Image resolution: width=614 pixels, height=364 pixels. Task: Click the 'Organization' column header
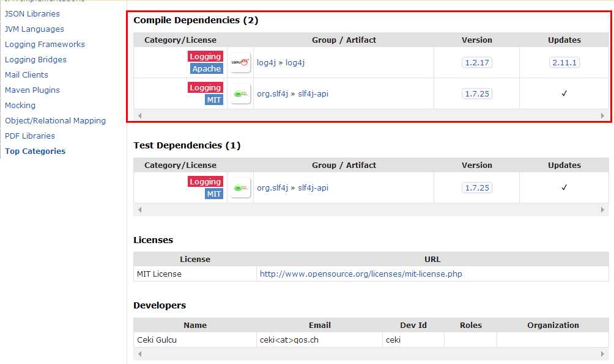553,326
